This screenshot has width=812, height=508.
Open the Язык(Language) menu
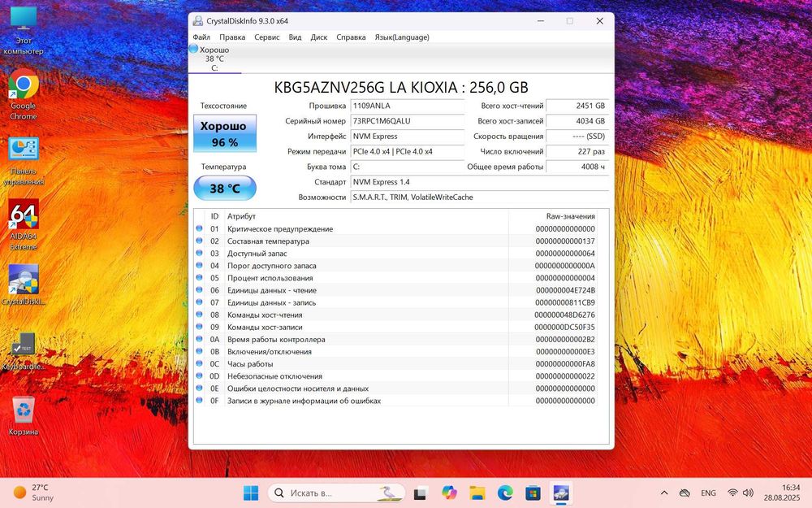coord(402,37)
